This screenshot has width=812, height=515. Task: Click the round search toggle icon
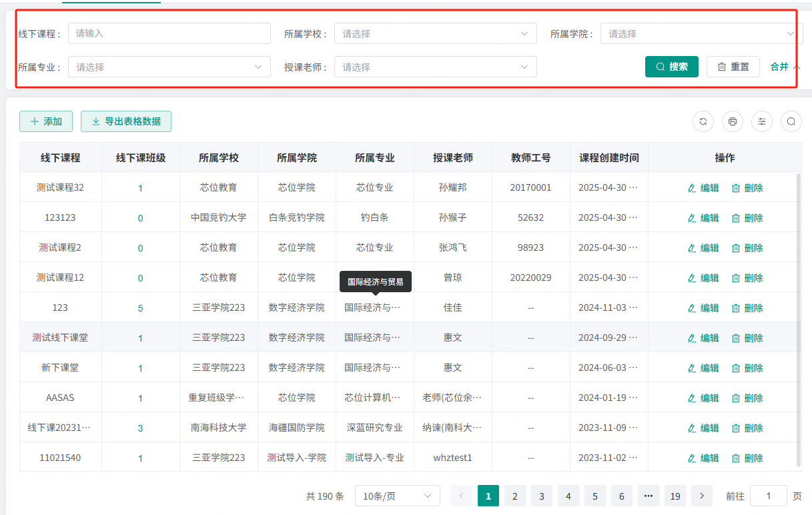[x=791, y=121]
